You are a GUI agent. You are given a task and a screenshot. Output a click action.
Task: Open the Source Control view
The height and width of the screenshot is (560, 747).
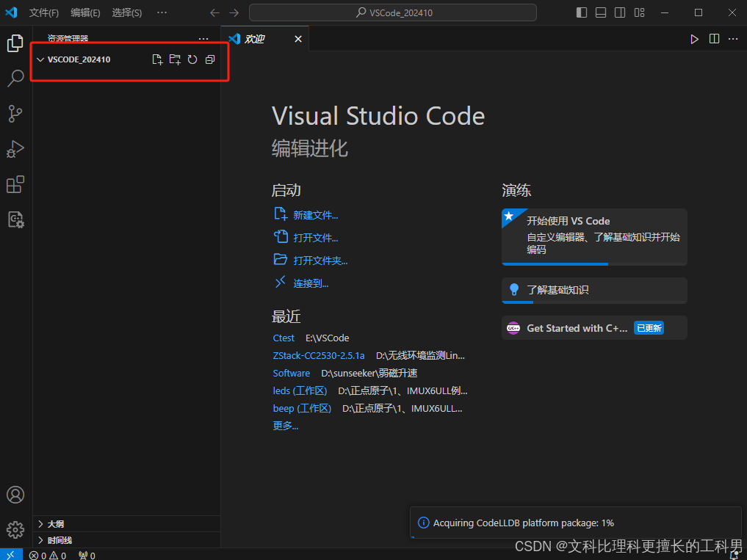click(15, 114)
